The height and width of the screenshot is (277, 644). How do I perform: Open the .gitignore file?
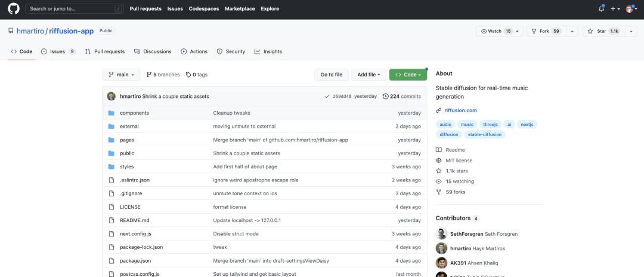[131, 193]
